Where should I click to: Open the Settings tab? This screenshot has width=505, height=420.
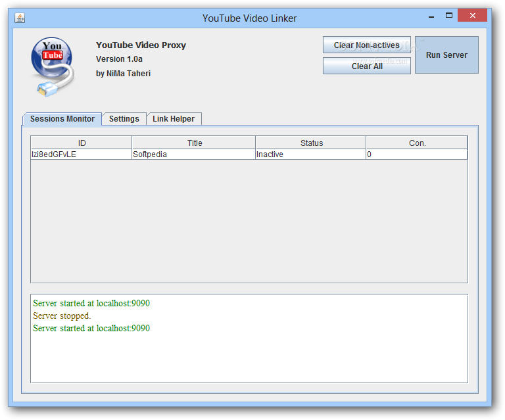[x=124, y=119]
